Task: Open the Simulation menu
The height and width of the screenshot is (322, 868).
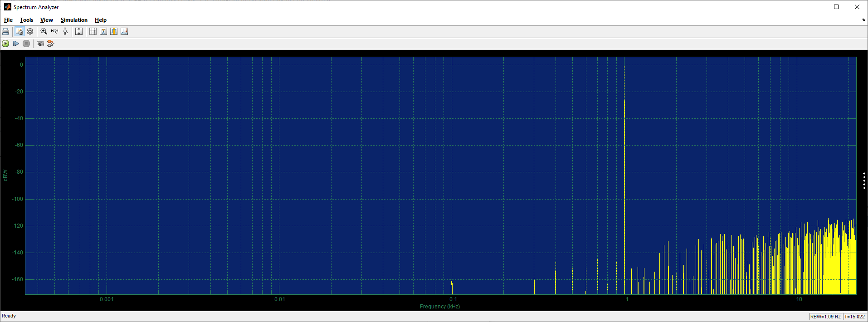Action: coord(74,20)
